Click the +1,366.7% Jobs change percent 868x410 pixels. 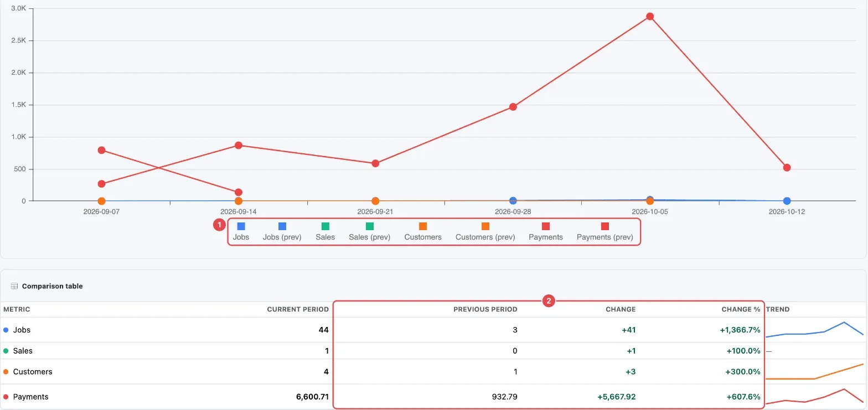[x=740, y=330]
